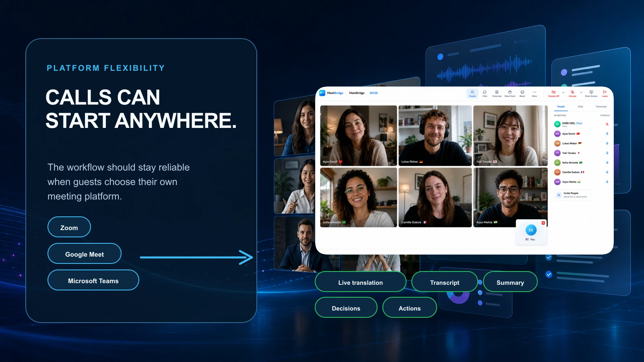Click the EE avatar in participant list

(557, 124)
